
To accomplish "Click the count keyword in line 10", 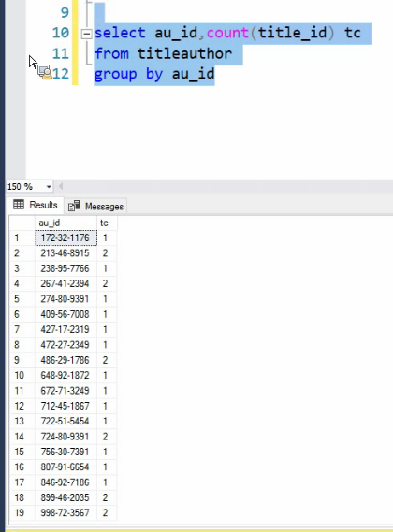I will pos(227,33).
